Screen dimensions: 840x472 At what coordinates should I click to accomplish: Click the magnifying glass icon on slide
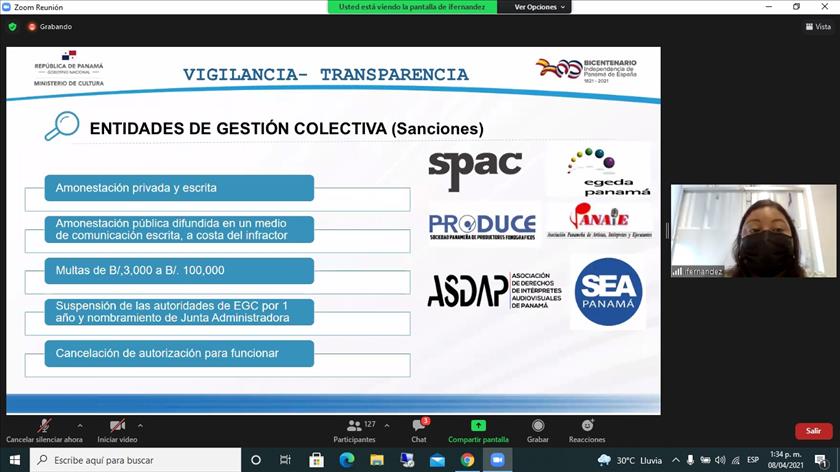(62, 125)
